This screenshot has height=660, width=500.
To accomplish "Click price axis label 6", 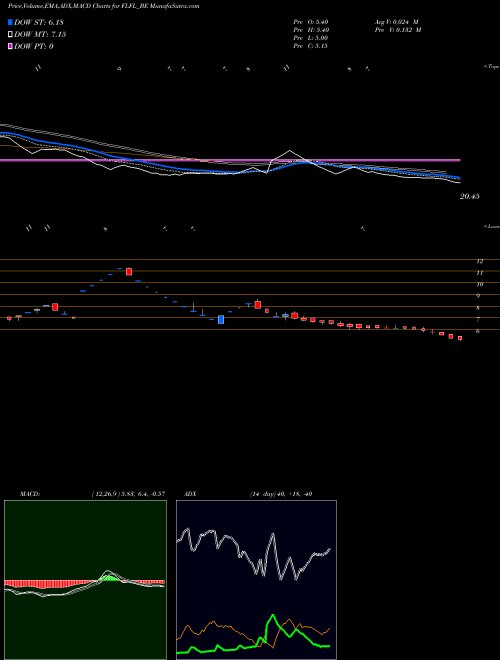I will click(x=478, y=332).
